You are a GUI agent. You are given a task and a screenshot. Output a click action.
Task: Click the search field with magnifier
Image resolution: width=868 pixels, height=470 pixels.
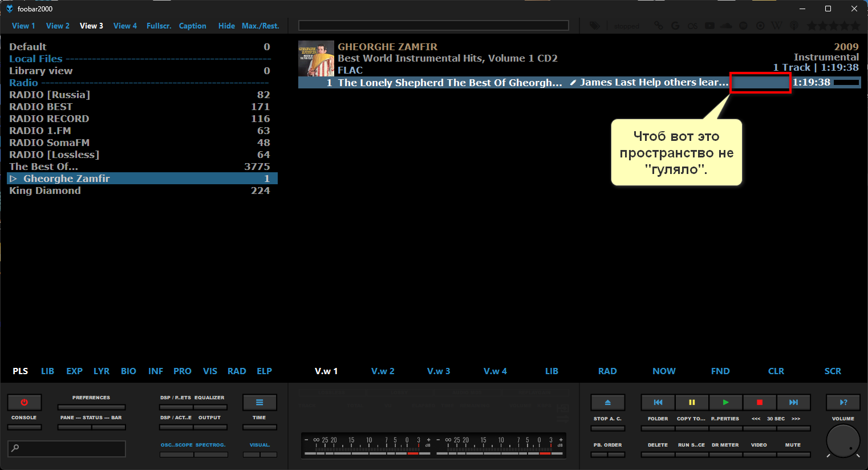coord(67,448)
